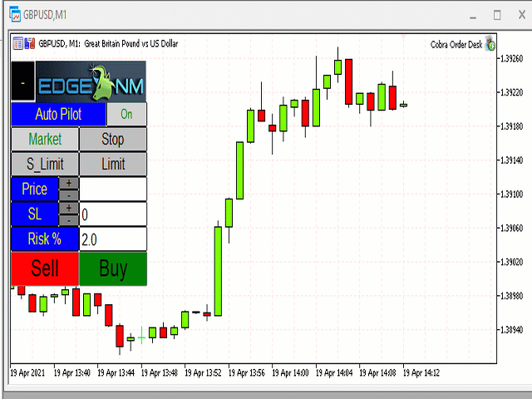The width and height of the screenshot is (532, 399).
Task: Click the green crosshair marker near 13:48
Action: [x=141, y=337]
